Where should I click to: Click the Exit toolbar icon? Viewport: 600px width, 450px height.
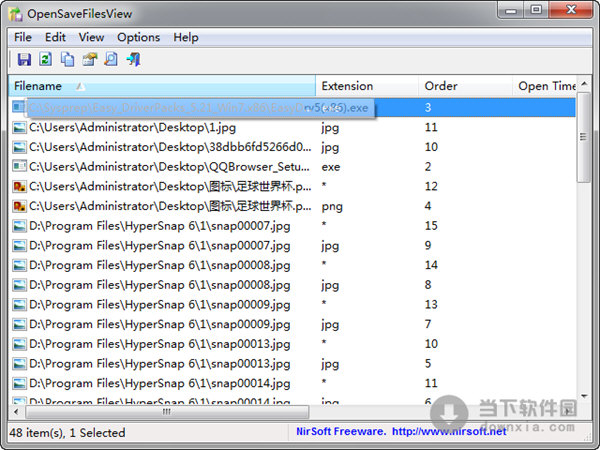tap(134, 59)
